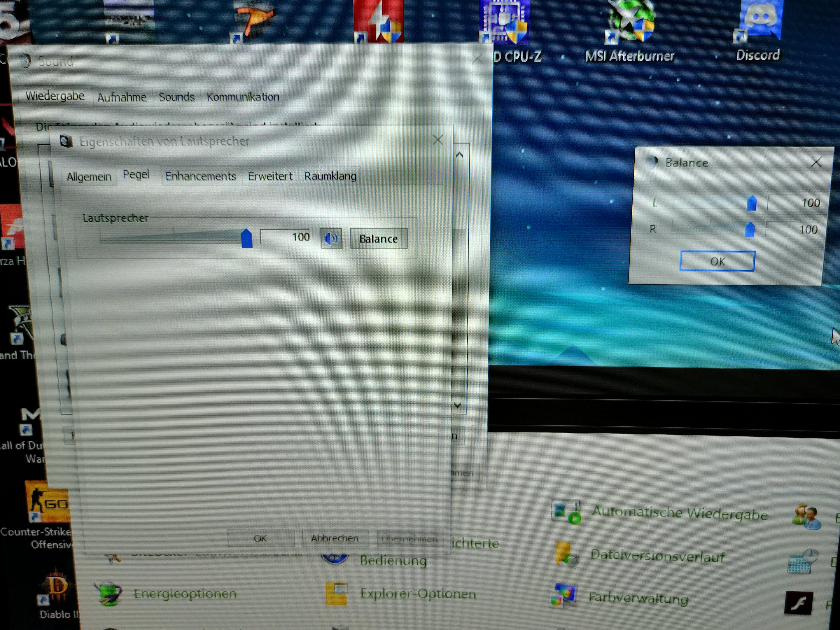Select the Aufnahme tab in Sound
840x630 pixels.
pyautogui.click(x=122, y=97)
